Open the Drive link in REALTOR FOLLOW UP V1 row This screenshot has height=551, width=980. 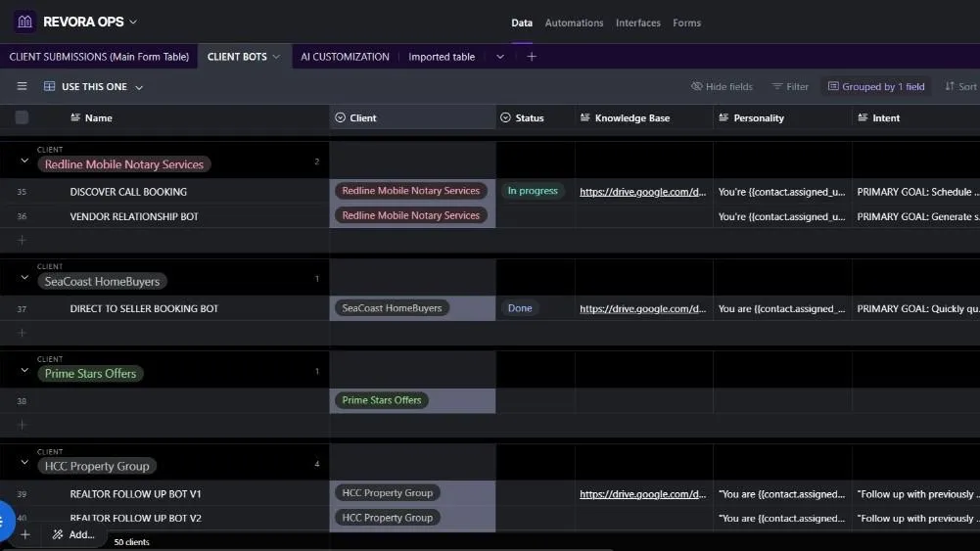click(642, 493)
